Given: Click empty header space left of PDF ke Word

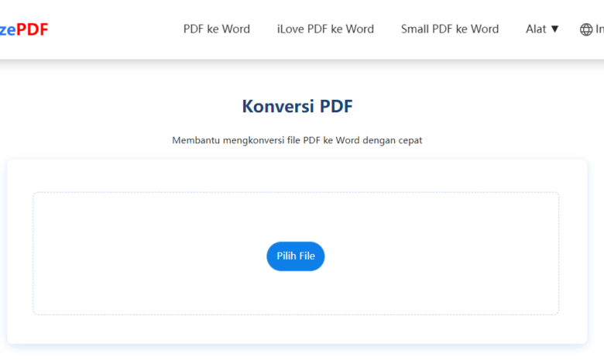Looking at the screenshot, I should click(x=115, y=29).
